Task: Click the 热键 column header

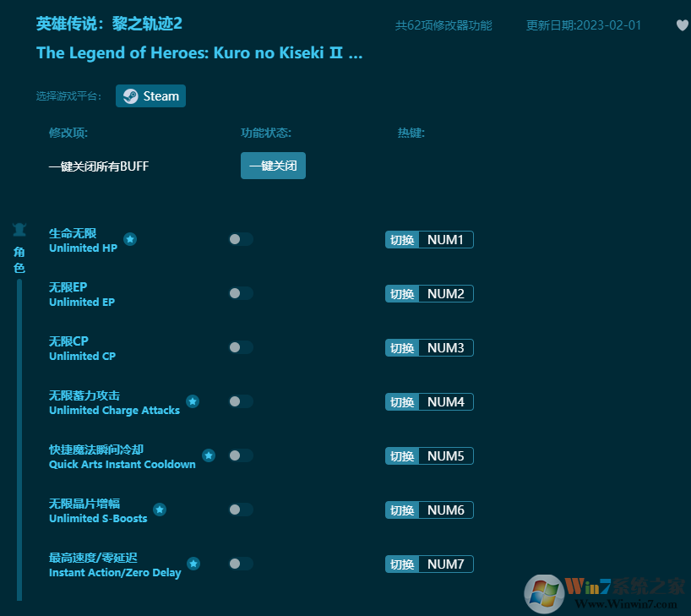Action: [411, 133]
